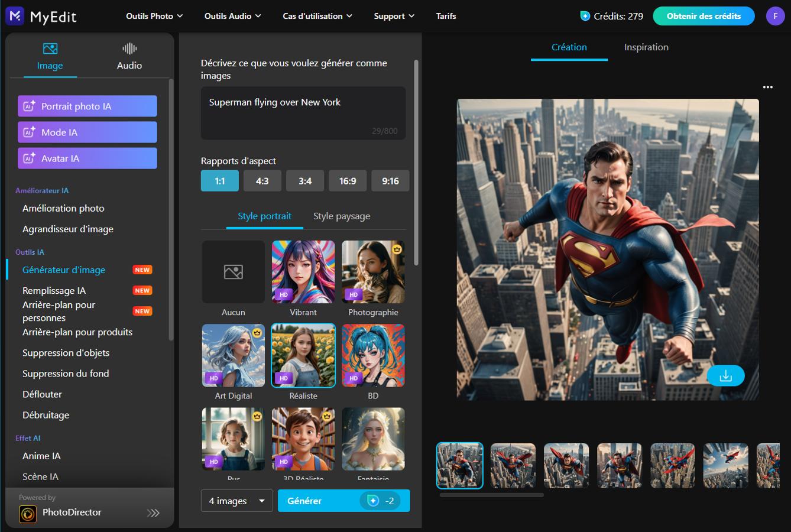
Task: Open the Support dropdown menu
Action: [394, 16]
